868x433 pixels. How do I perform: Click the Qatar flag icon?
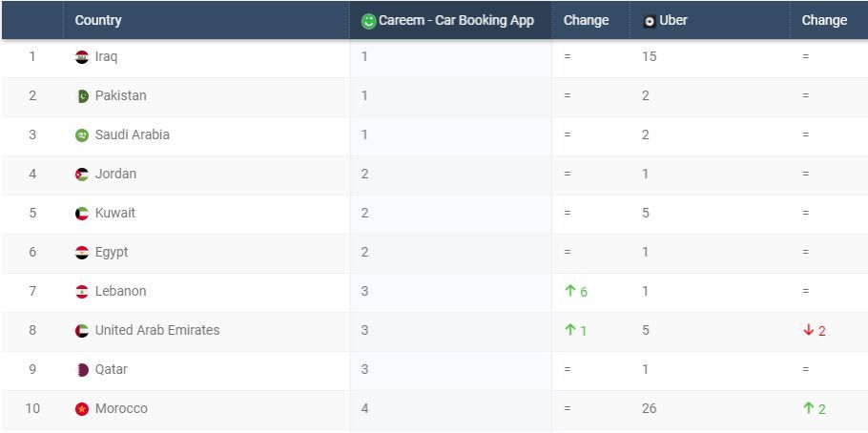pos(82,370)
